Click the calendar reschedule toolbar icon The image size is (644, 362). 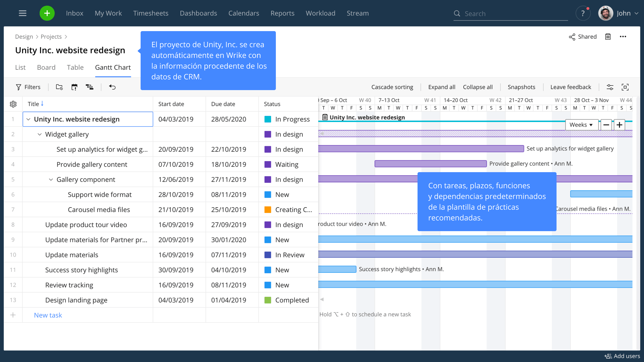click(x=74, y=87)
